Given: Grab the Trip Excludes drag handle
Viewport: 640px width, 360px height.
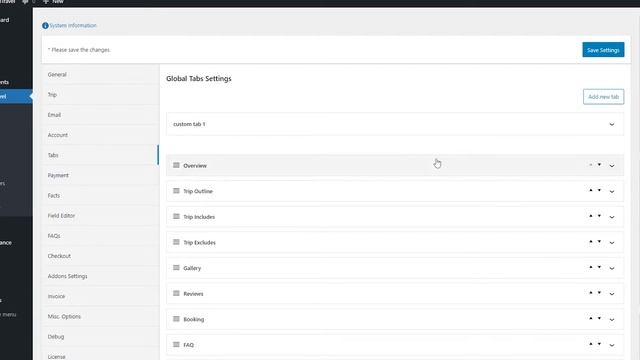Looking at the screenshot, I should click(176, 242).
